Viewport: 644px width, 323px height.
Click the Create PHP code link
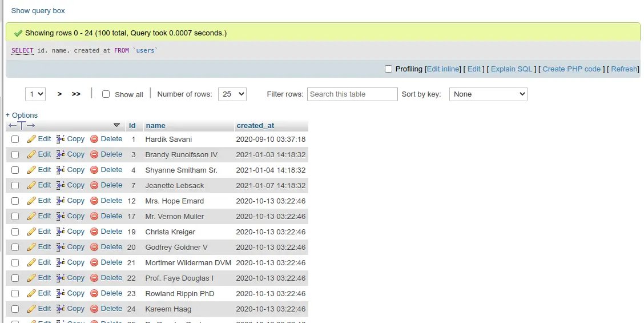pyautogui.click(x=571, y=69)
